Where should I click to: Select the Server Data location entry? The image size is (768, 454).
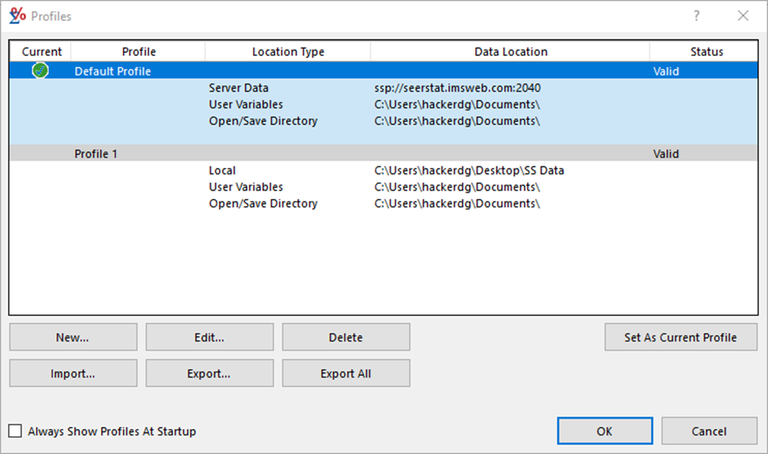point(239,88)
